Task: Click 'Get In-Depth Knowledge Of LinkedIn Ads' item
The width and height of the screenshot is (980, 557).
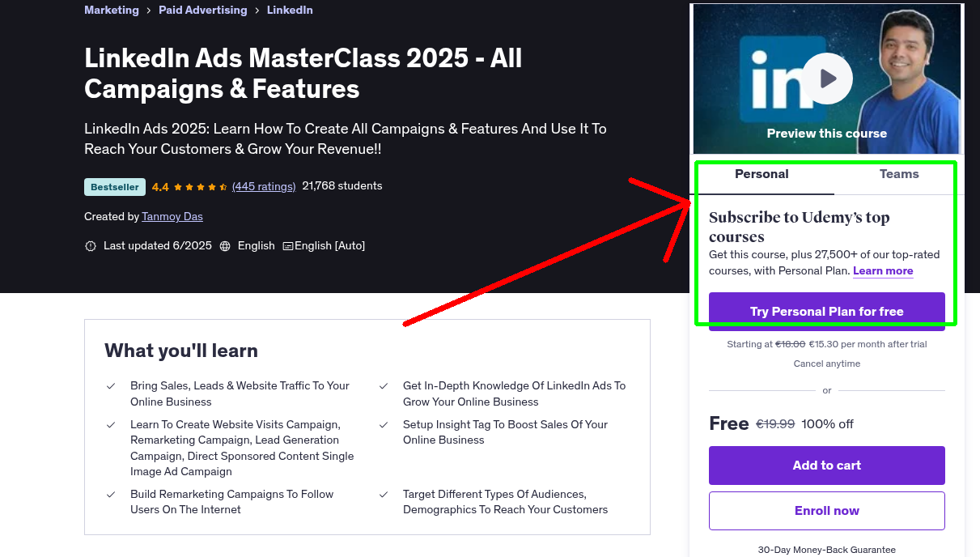Action: click(515, 393)
